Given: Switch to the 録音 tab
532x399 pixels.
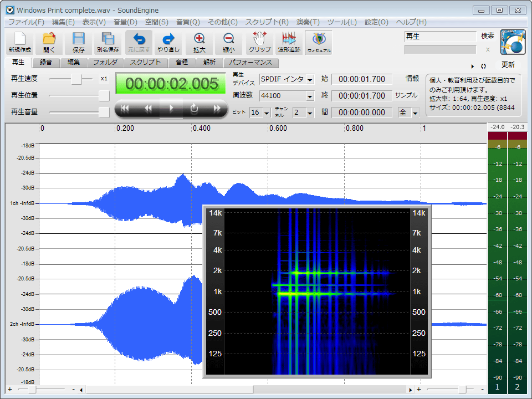Looking at the screenshot, I should pyautogui.click(x=46, y=63).
